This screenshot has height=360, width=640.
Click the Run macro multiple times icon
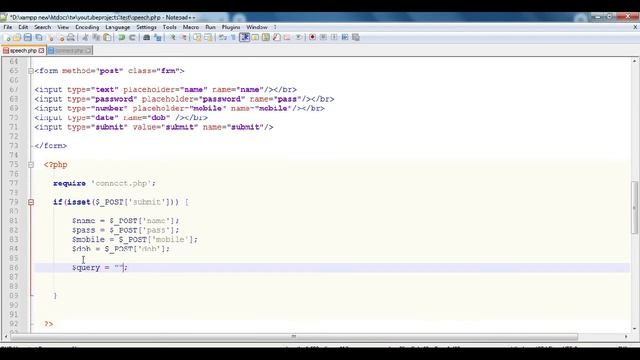click(345, 38)
